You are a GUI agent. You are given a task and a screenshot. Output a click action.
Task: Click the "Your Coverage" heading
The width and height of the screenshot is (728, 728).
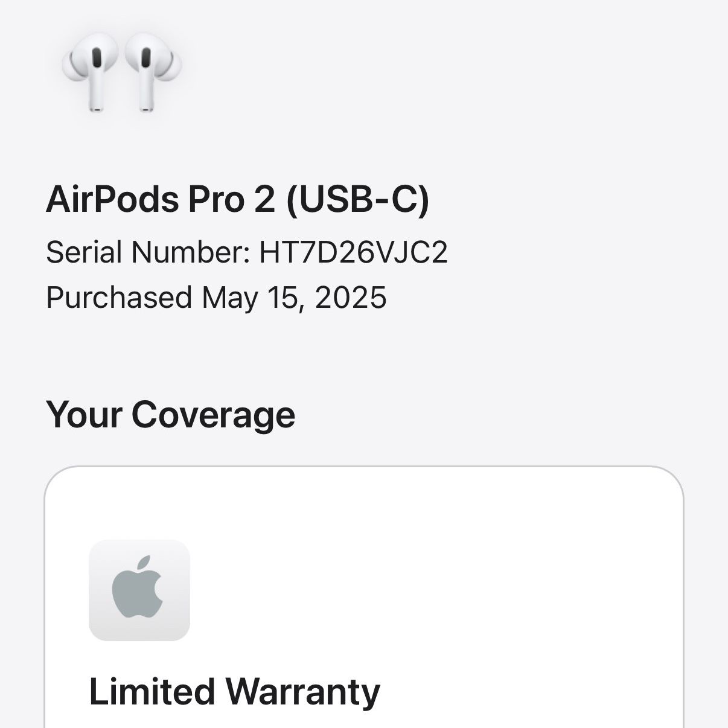point(171,415)
